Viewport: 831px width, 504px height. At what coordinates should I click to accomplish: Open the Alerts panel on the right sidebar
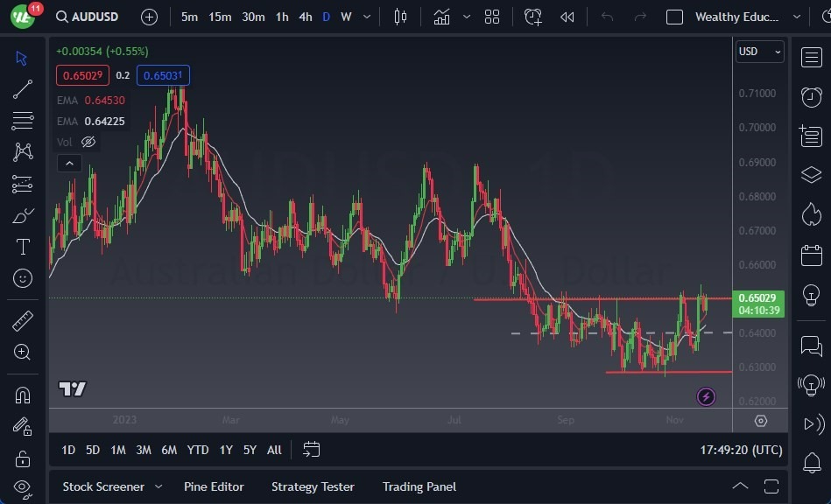click(810, 97)
